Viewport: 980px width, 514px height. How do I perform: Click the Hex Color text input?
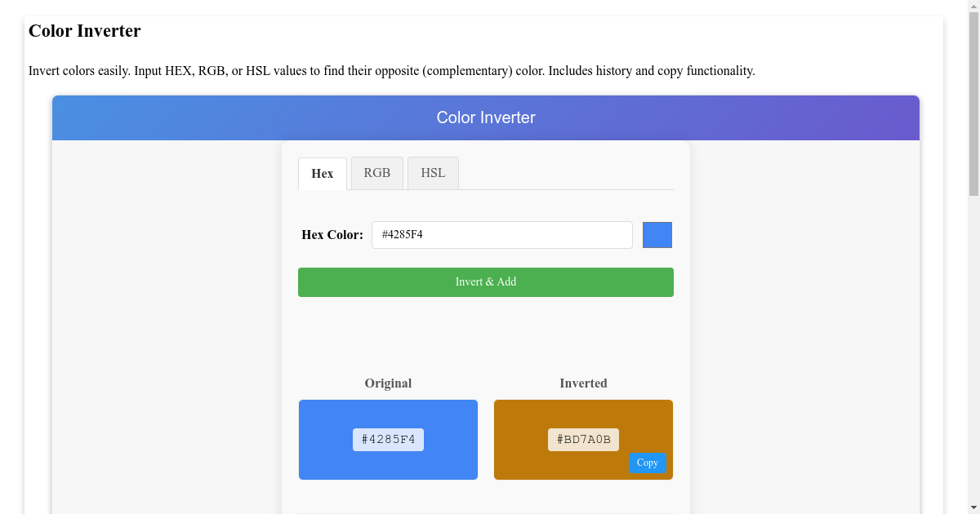[501, 235]
